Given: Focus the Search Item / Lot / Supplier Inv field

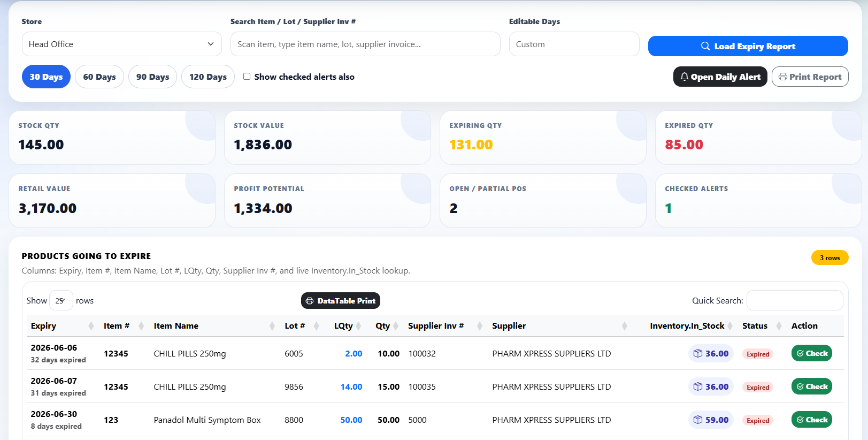Looking at the screenshot, I should coord(365,44).
